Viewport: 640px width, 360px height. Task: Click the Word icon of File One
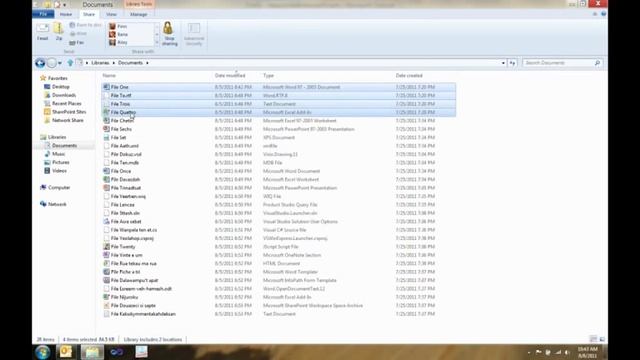pos(106,87)
